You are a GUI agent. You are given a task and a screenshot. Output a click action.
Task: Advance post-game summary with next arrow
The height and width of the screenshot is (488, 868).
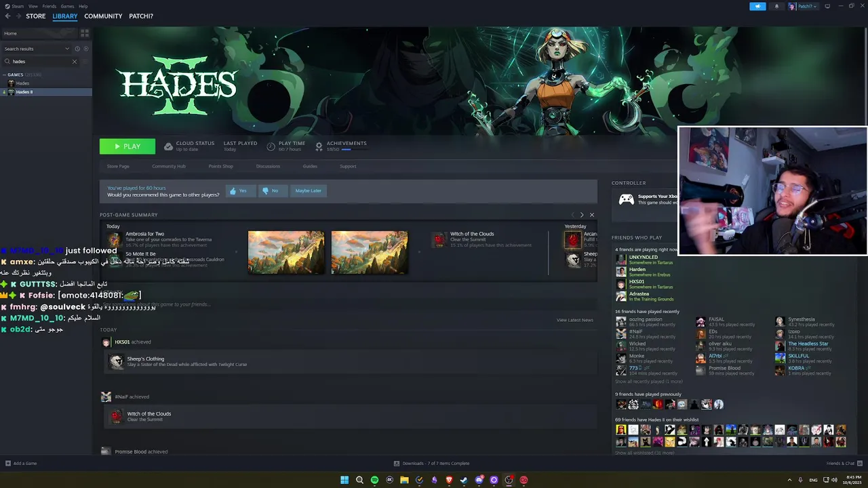pyautogui.click(x=581, y=215)
